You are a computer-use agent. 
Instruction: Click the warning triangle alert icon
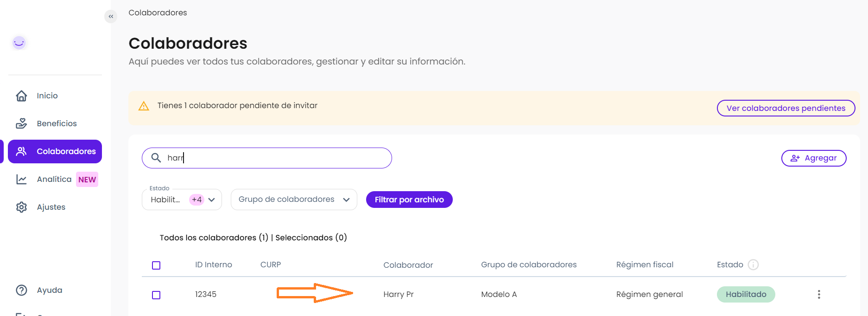click(x=144, y=106)
